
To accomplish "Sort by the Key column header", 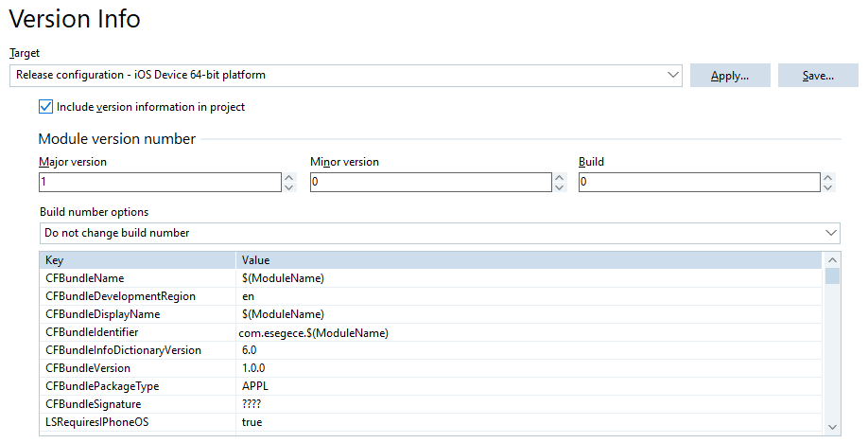I will 137,260.
